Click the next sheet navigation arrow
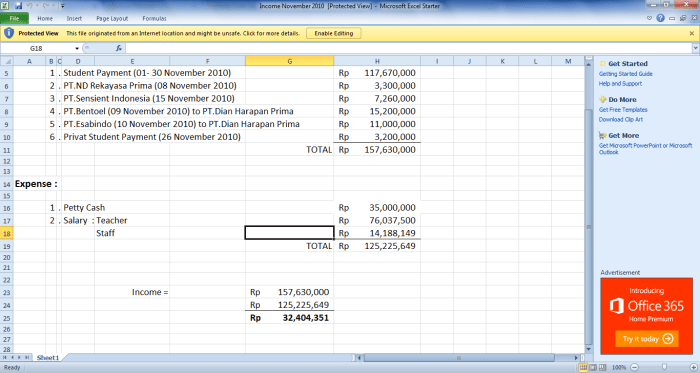 point(19,357)
